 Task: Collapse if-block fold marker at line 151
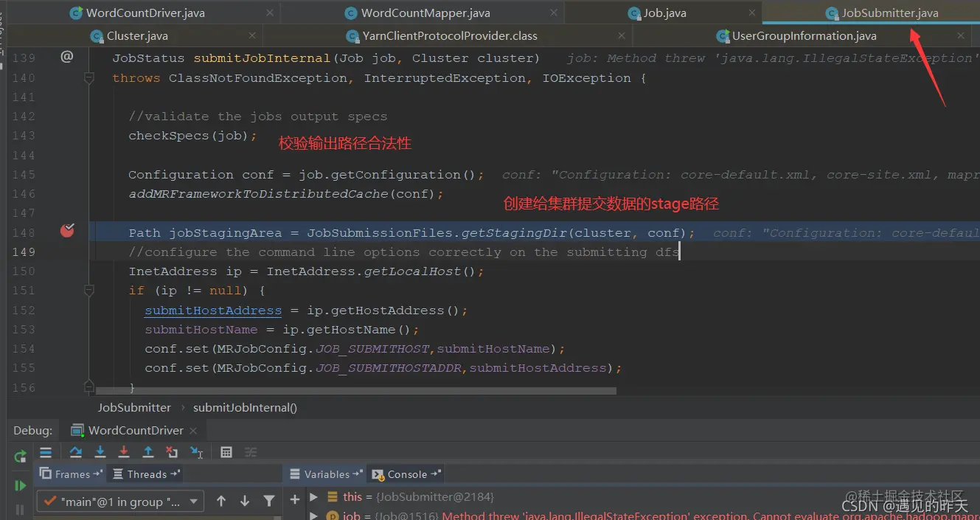point(89,291)
